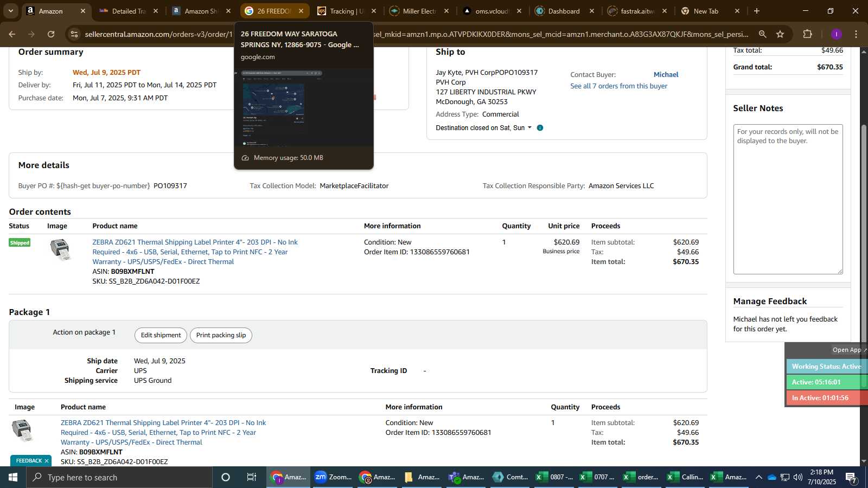868x488 pixels.
Task: Open the notification center icon
Action: tap(851, 477)
